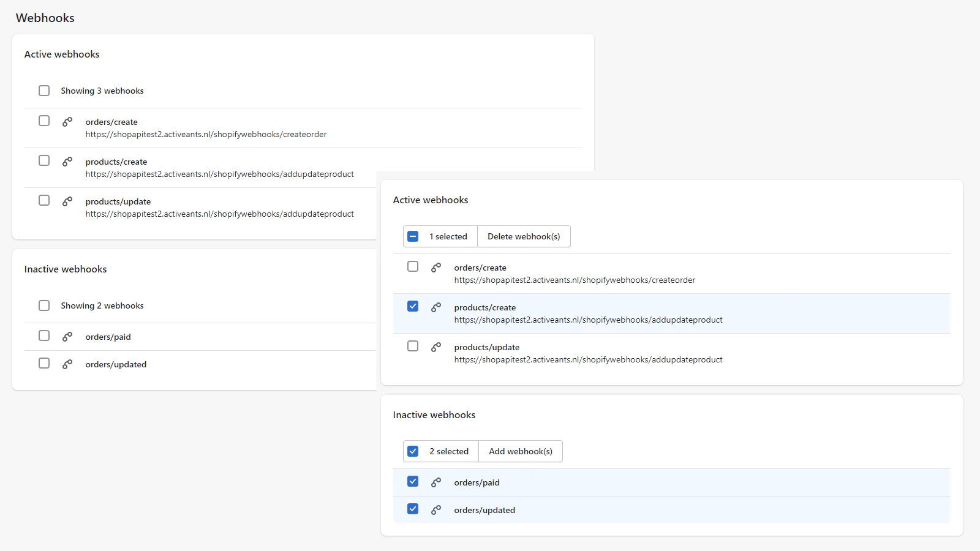Click the Delete webhook(s) button

524,236
